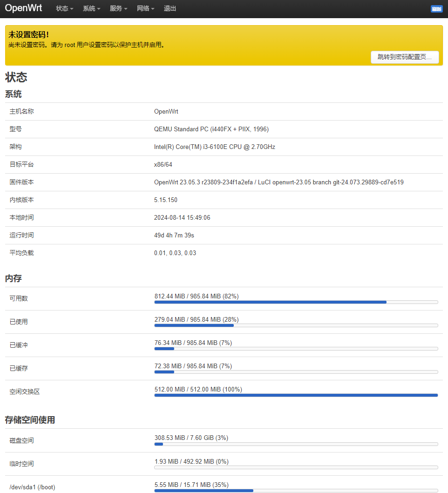Open the 系统 dropdown in navbar
This screenshot has width=448, height=493.
(92, 8)
